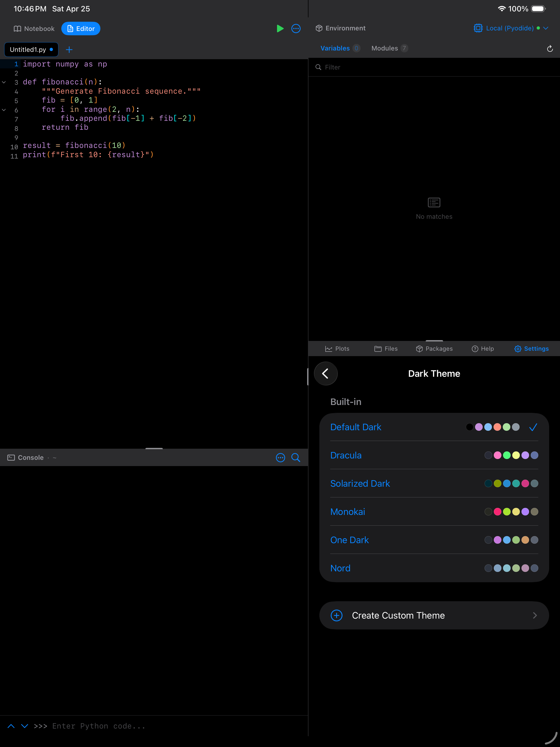Click the Monokai color swatches

[511, 512]
